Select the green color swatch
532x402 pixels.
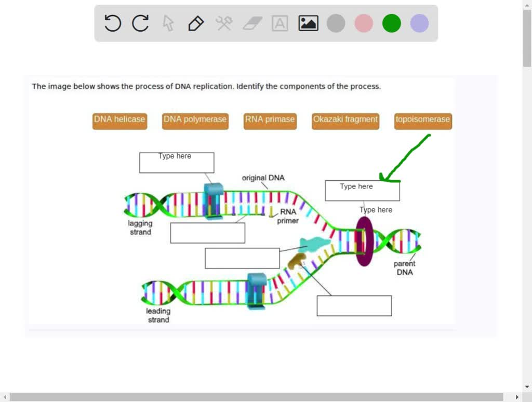tap(391, 23)
